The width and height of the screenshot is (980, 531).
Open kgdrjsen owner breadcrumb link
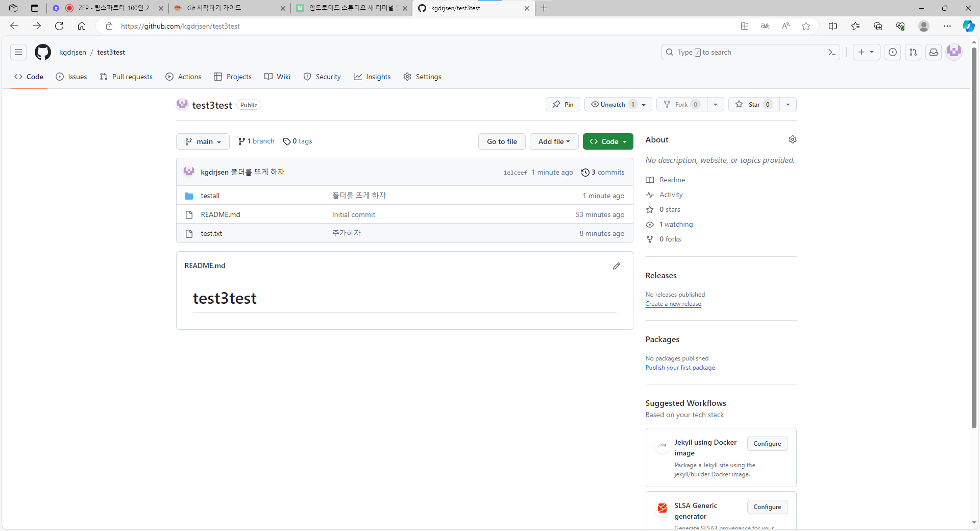pyautogui.click(x=72, y=52)
